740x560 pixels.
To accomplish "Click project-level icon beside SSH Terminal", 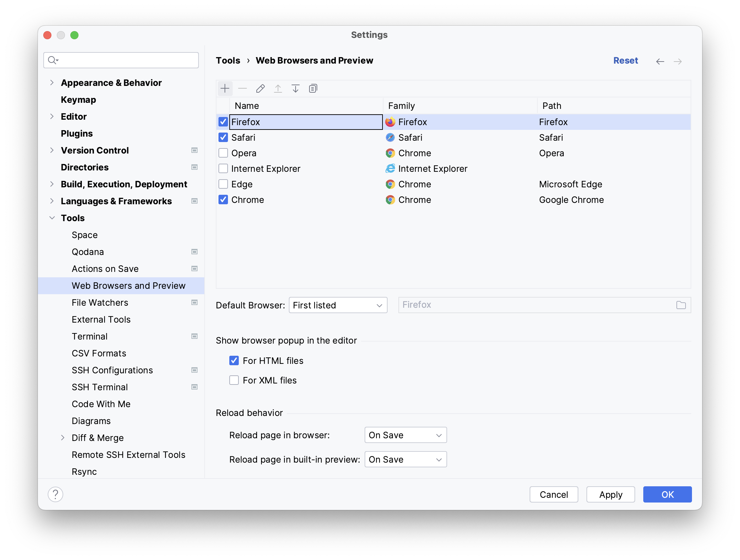I will point(194,387).
